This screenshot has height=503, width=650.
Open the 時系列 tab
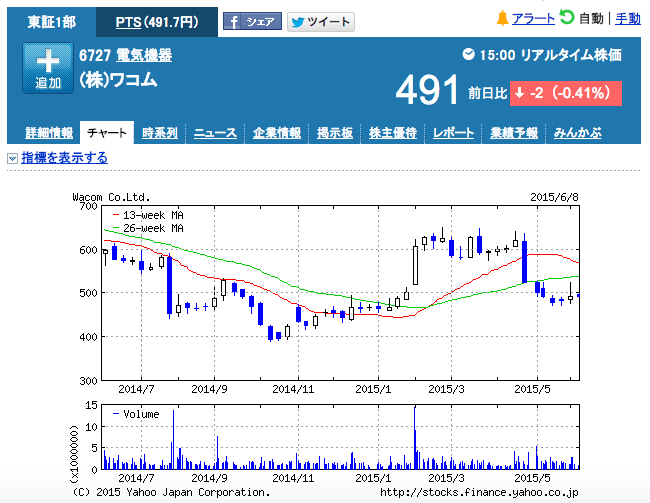tap(160, 133)
